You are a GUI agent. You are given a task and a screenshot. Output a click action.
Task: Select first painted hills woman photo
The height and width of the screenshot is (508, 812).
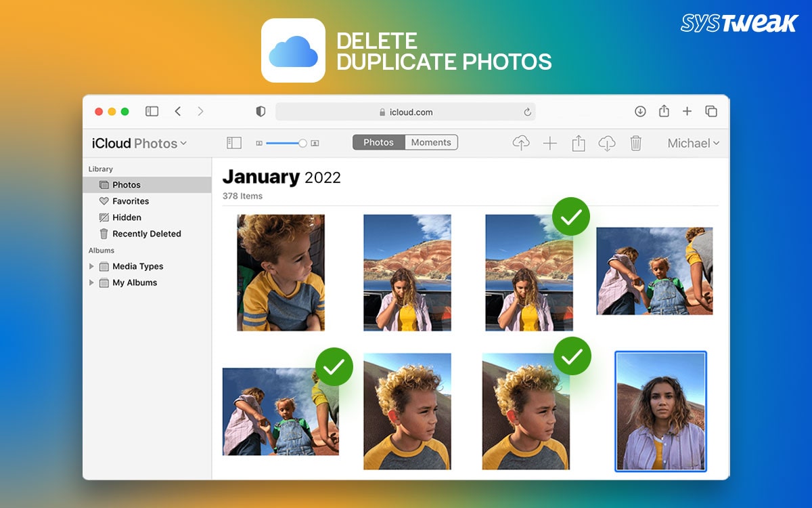point(407,272)
